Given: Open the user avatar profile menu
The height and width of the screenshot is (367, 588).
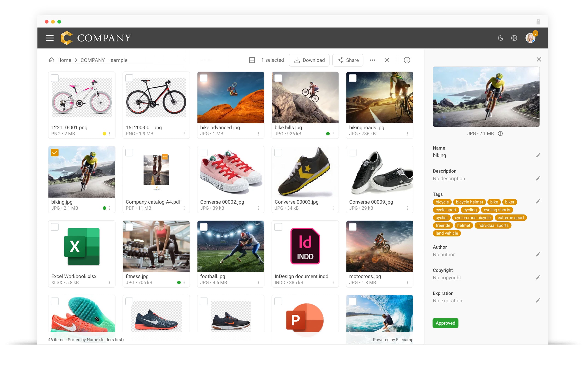Looking at the screenshot, I should 530,38.
